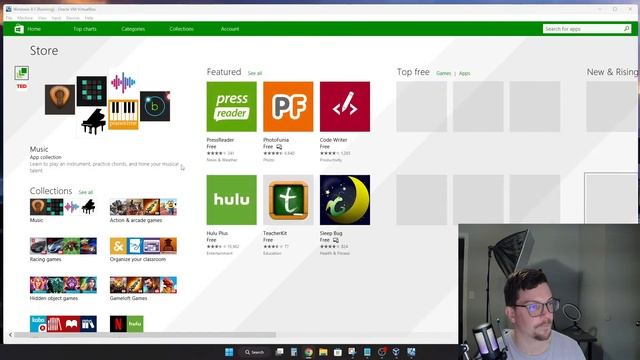Open the Action & arcade games collection
The width and height of the screenshot is (640, 360).
[143, 207]
